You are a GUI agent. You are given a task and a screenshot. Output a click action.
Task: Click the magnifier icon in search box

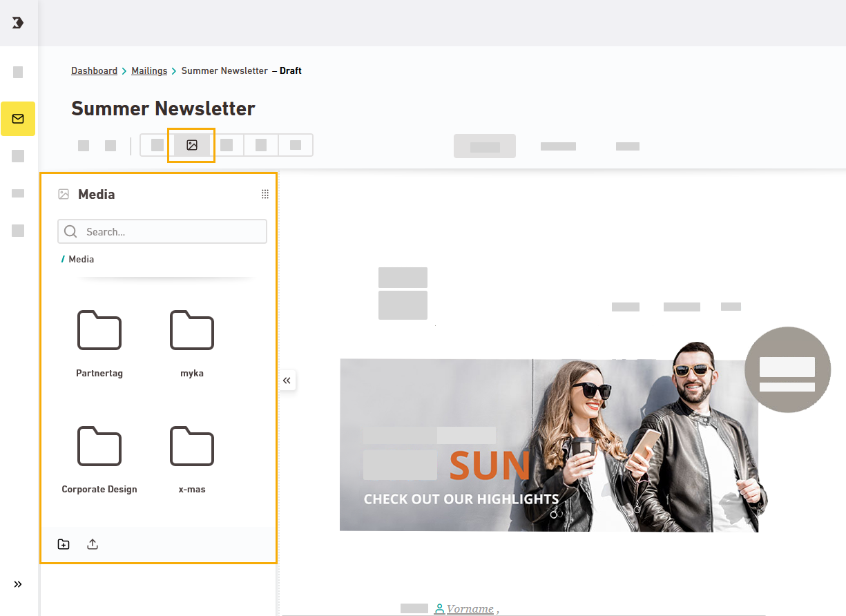(x=70, y=232)
